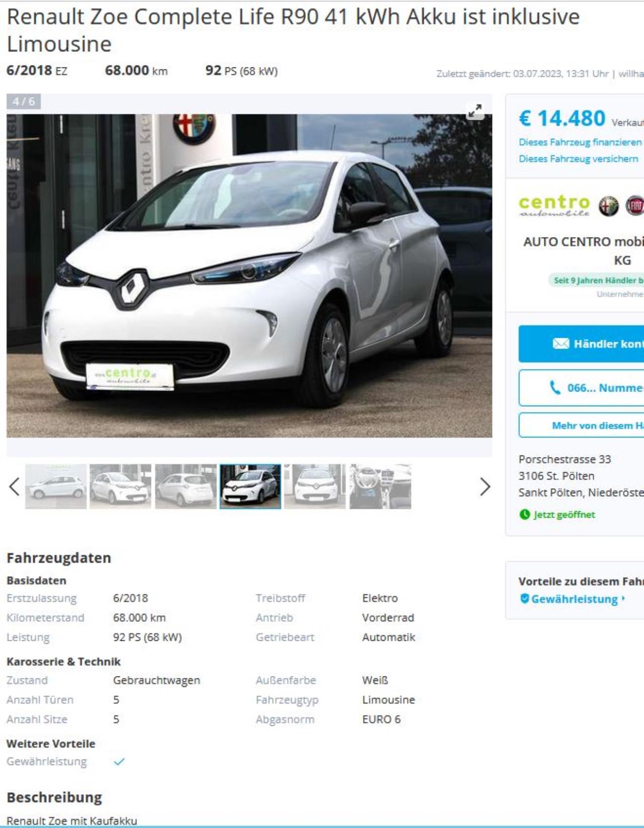The width and height of the screenshot is (644, 828).
Task: Select the fifth front-view car thumbnail
Action: click(x=315, y=486)
